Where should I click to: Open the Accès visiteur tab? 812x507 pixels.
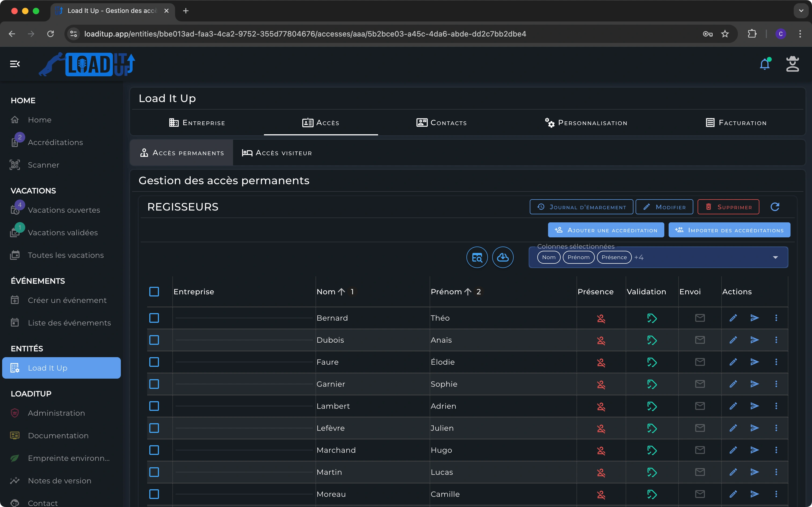pyautogui.click(x=277, y=153)
